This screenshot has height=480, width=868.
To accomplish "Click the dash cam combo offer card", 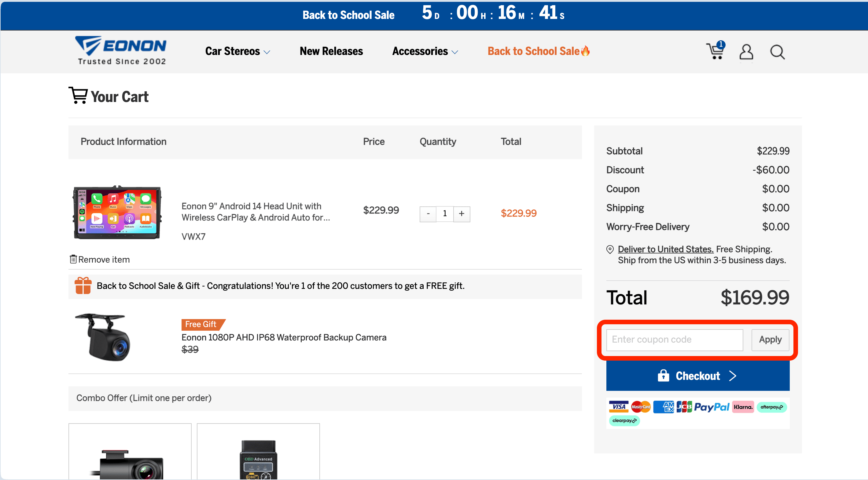I will point(130,451).
